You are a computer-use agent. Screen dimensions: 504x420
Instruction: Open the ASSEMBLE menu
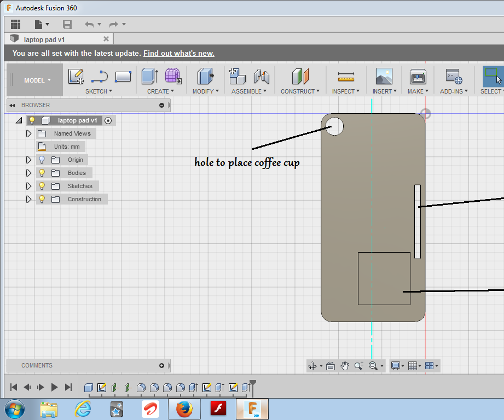click(249, 91)
